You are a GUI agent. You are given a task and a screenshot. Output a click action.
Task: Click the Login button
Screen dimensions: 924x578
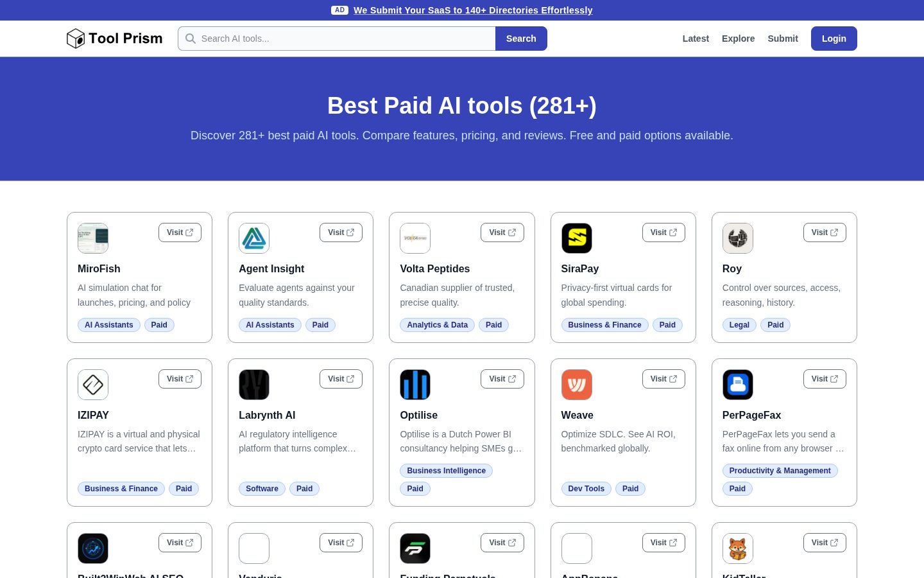pyautogui.click(x=834, y=39)
